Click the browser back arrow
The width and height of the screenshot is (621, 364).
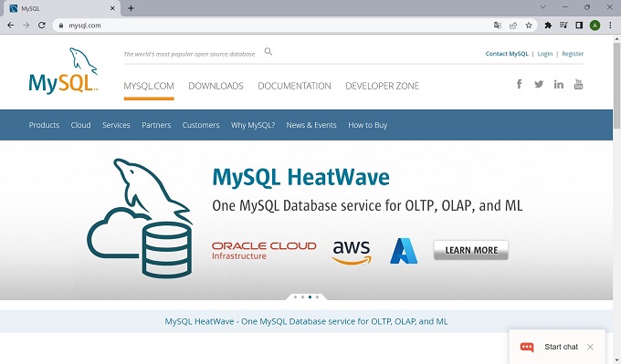pos(11,26)
